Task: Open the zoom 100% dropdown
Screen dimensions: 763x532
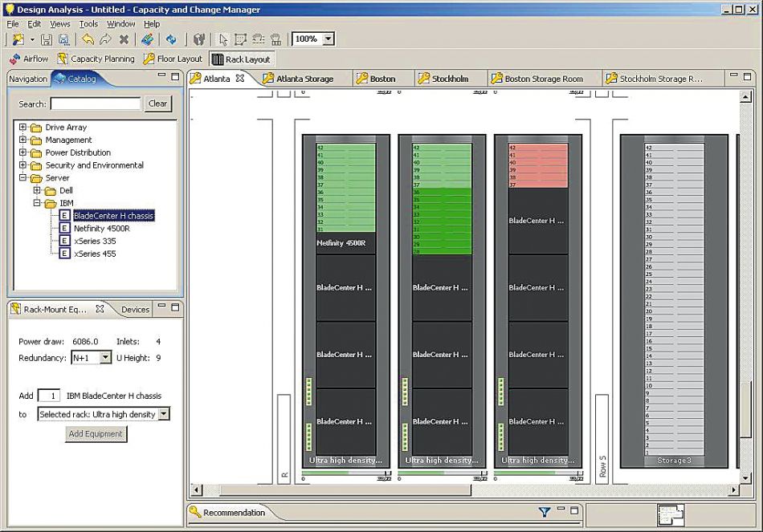Action: click(328, 39)
